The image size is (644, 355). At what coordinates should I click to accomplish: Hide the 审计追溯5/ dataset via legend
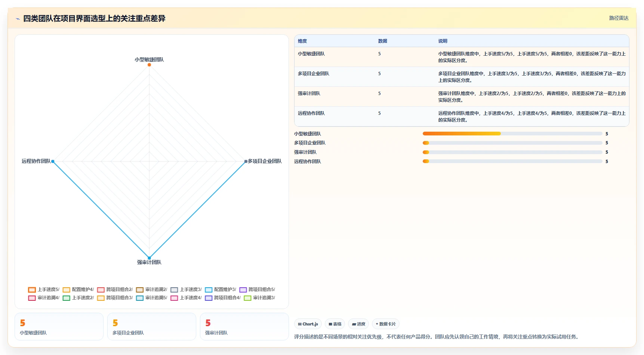click(x=151, y=298)
